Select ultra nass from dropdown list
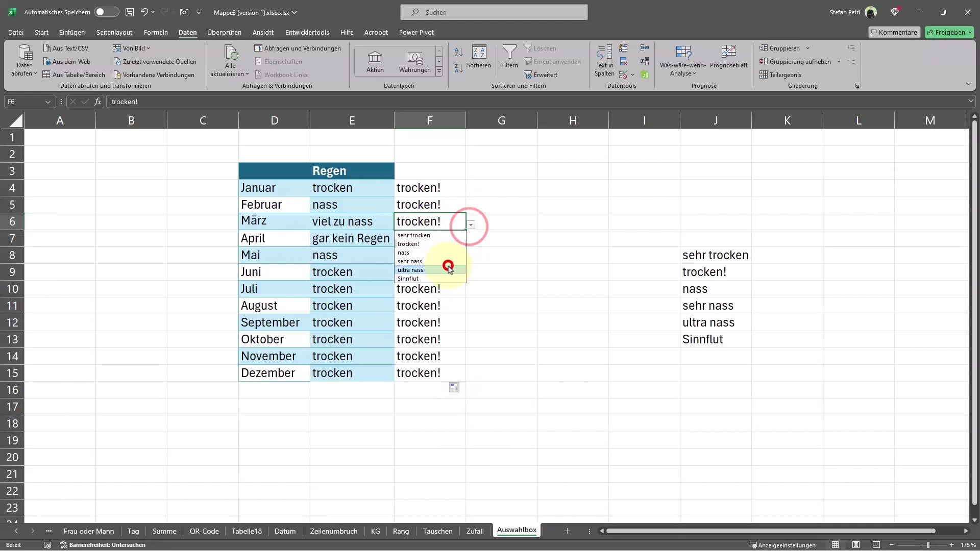The height and width of the screenshot is (551, 980). pos(430,270)
